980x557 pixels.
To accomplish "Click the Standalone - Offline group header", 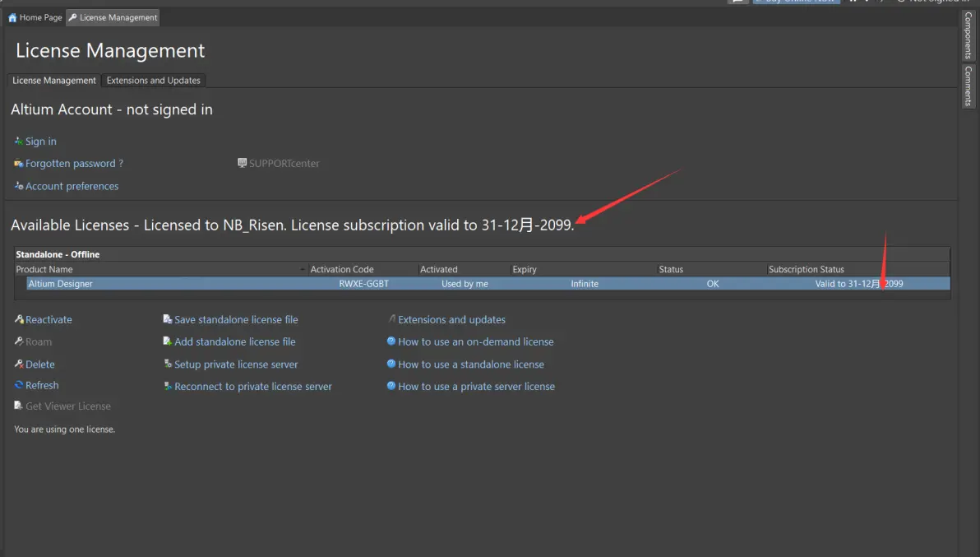I will coord(58,254).
